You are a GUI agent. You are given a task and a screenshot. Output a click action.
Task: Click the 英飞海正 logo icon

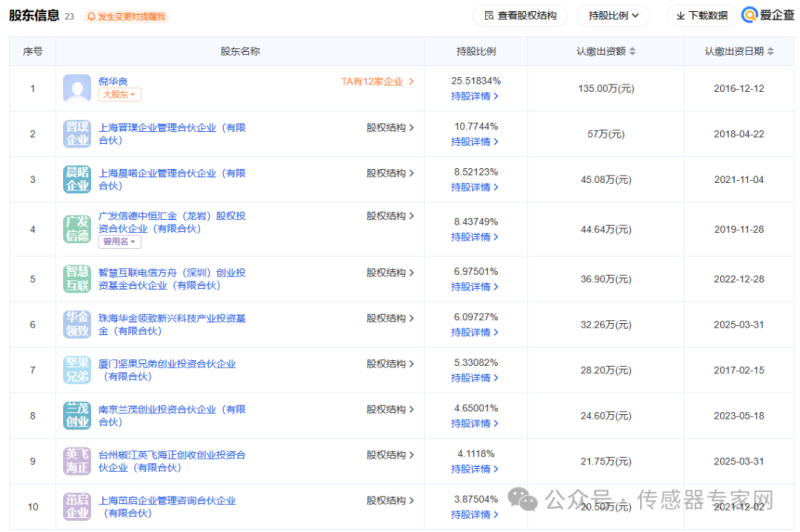tap(77, 461)
